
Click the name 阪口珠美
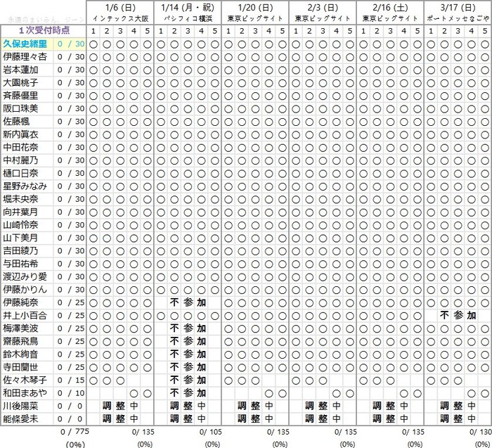[x=20, y=108]
